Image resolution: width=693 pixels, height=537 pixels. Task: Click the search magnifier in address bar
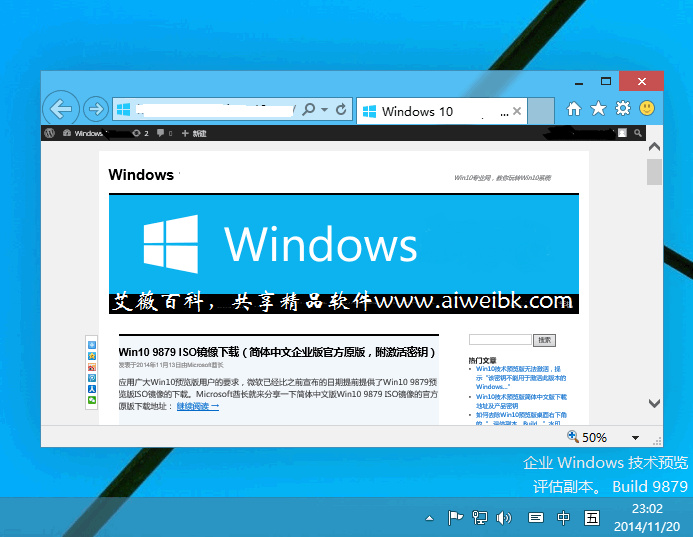click(x=308, y=109)
